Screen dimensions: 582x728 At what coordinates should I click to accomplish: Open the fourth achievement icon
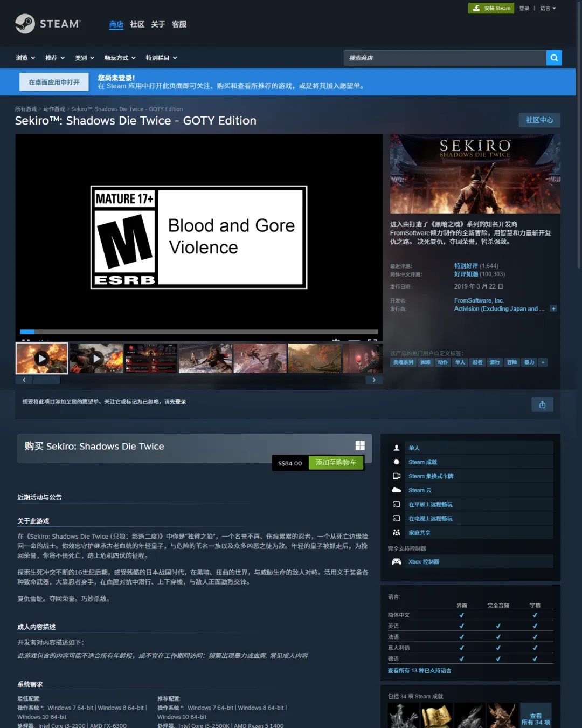click(x=502, y=716)
